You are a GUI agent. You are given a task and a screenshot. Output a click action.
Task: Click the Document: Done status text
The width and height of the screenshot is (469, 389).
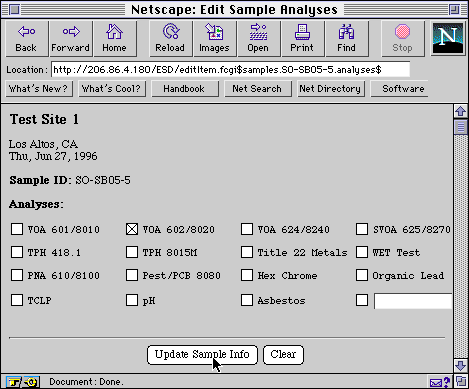(x=86, y=382)
